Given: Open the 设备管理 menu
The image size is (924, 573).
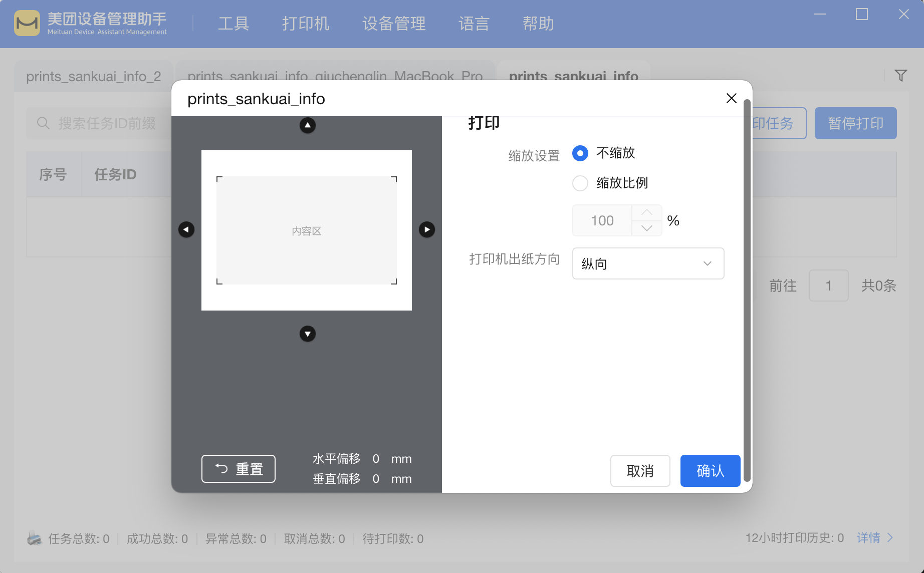Looking at the screenshot, I should [x=394, y=24].
